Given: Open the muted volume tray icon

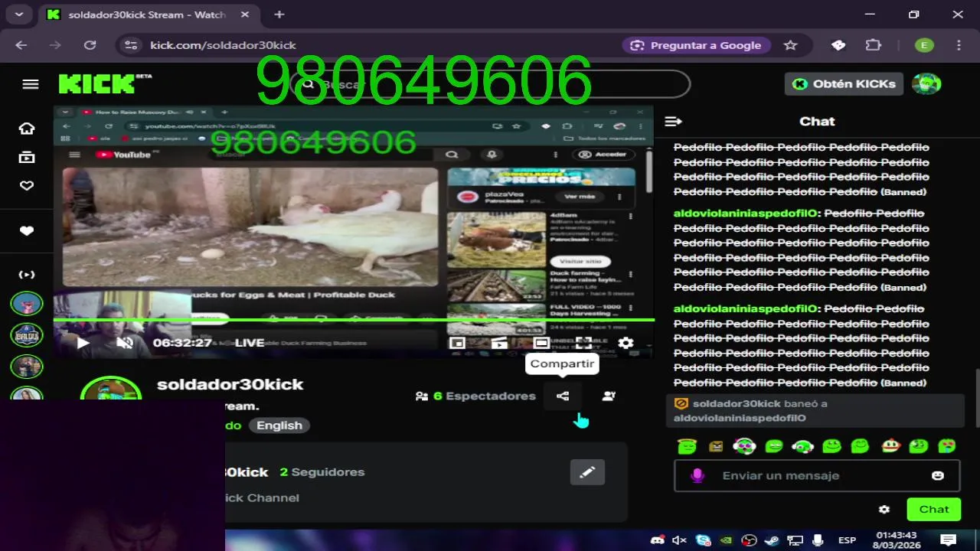Looking at the screenshot, I should point(679,540).
